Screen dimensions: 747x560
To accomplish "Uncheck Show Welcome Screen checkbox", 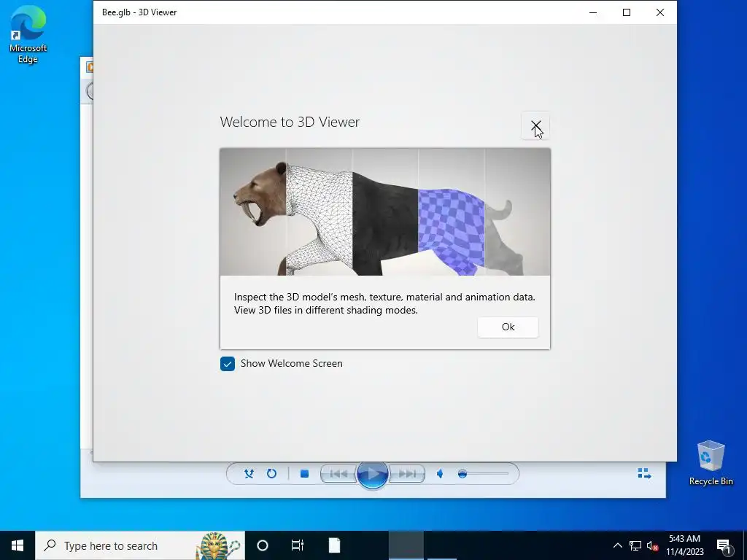I will click(x=228, y=364).
